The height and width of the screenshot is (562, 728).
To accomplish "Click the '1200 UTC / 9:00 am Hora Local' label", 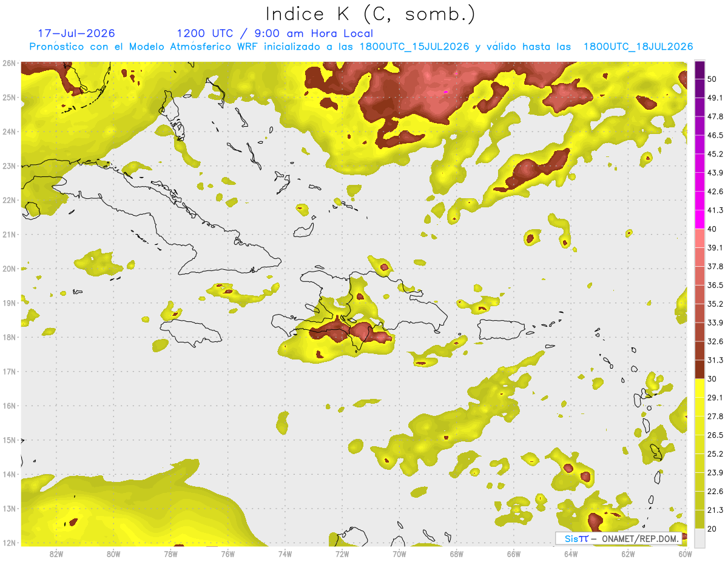I will coord(275,33).
